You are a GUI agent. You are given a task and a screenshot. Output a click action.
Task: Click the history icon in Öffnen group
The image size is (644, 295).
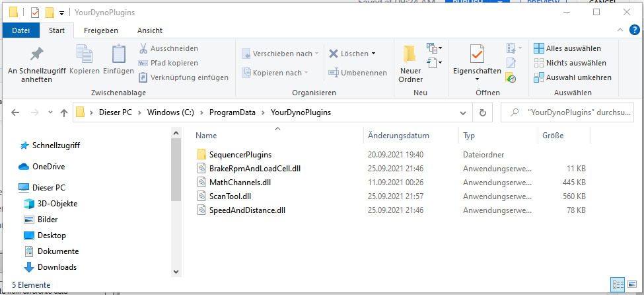[x=511, y=77]
